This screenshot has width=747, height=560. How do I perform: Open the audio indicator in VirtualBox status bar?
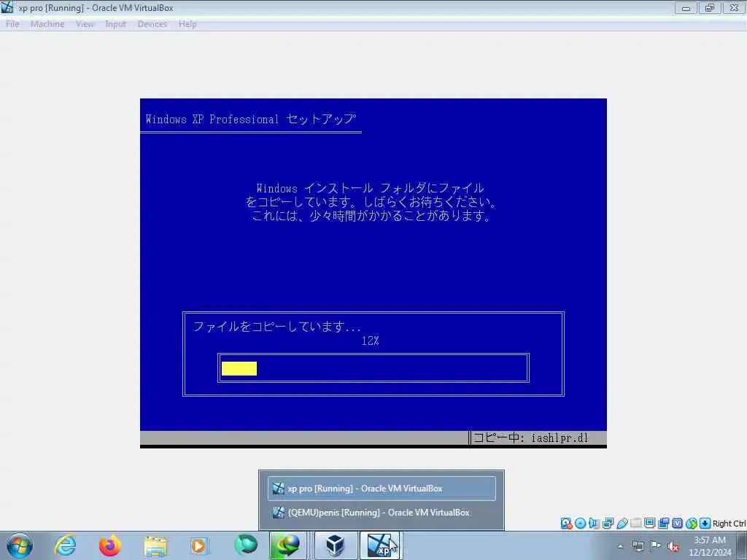pos(594,524)
